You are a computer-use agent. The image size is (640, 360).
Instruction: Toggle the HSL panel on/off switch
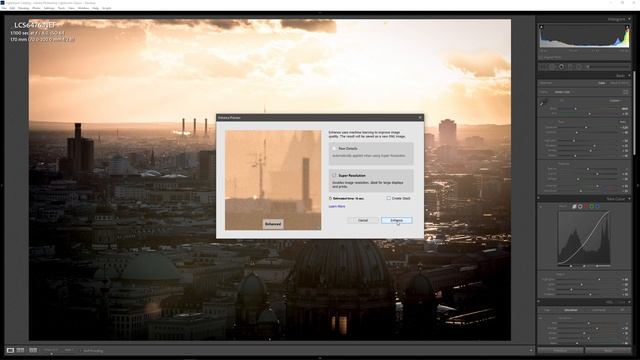click(x=539, y=302)
